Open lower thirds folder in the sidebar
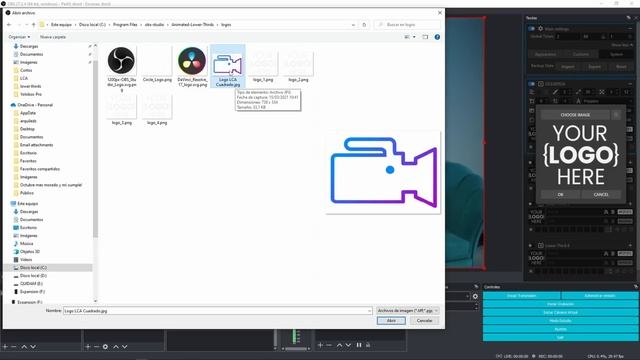The height and width of the screenshot is (360, 640). tap(30, 86)
